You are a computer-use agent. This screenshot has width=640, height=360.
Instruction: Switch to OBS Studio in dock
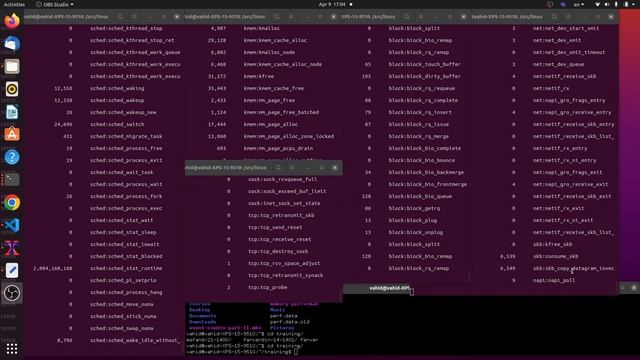click(x=12, y=293)
